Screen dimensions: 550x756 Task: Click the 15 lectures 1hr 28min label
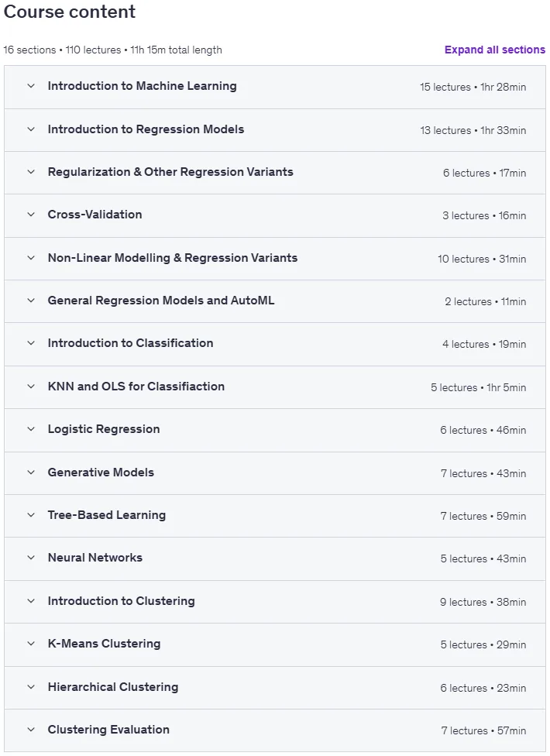pyautogui.click(x=473, y=88)
